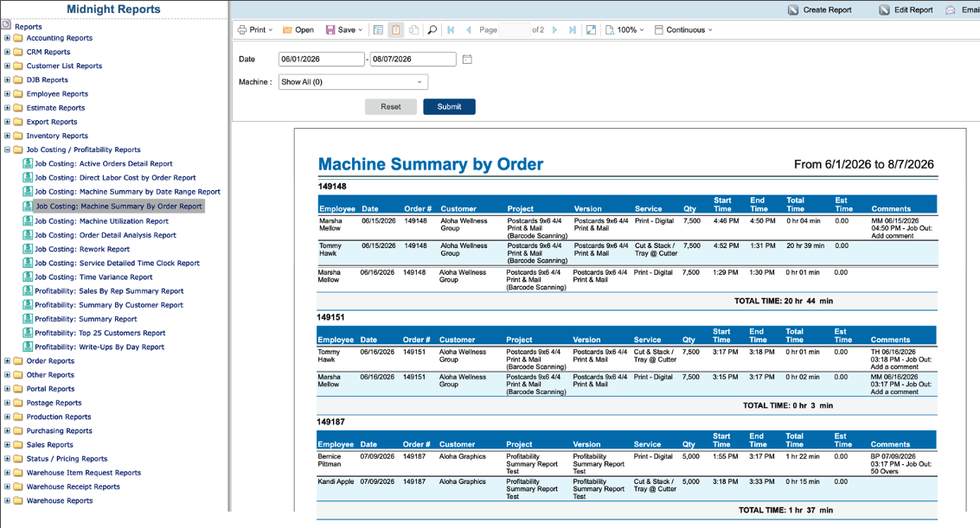
Task: Click the full screen toggle icon
Action: click(591, 30)
